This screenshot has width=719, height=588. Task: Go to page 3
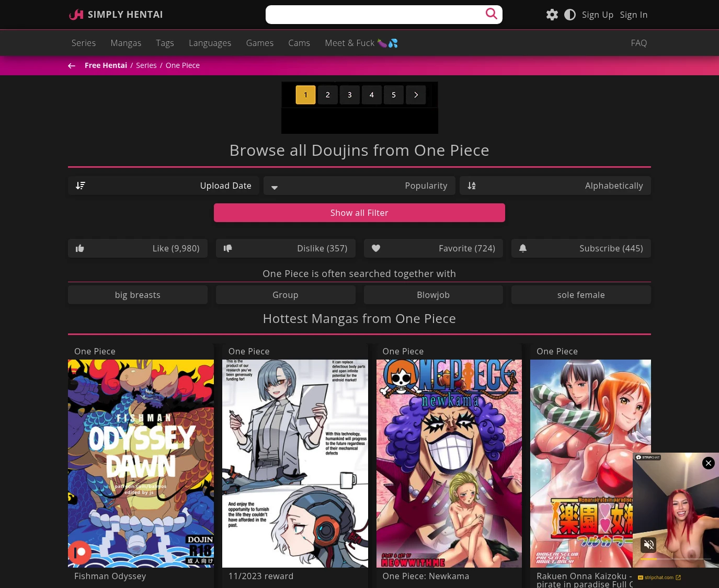(x=350, y=95)
